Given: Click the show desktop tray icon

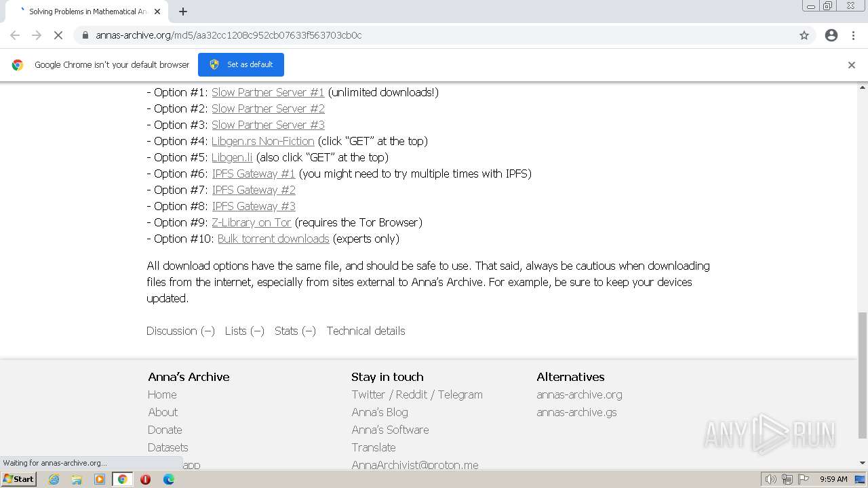Looking at the screenshot, I should coord(860,479).
